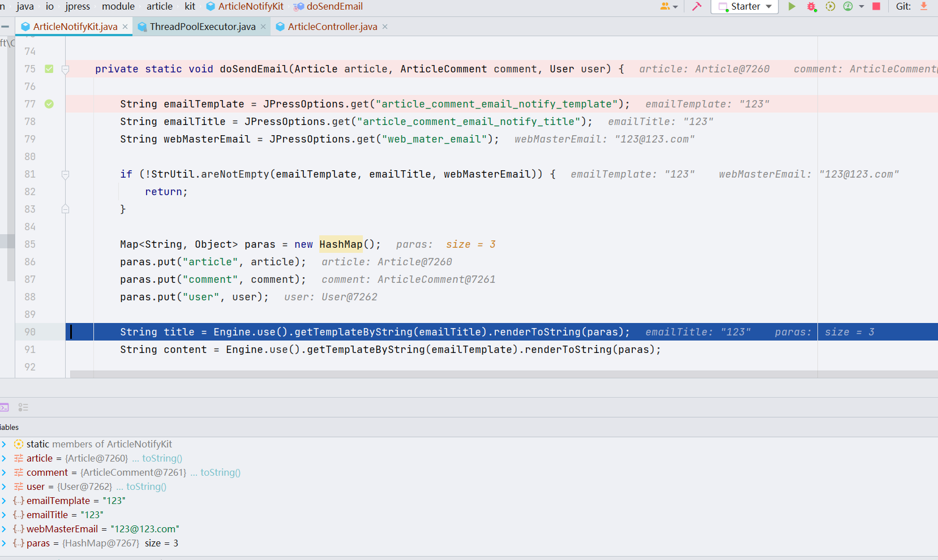This screenshot has height=560, width=938.
Task: Expand the paras HashMap variable
Action: point(4,543)
